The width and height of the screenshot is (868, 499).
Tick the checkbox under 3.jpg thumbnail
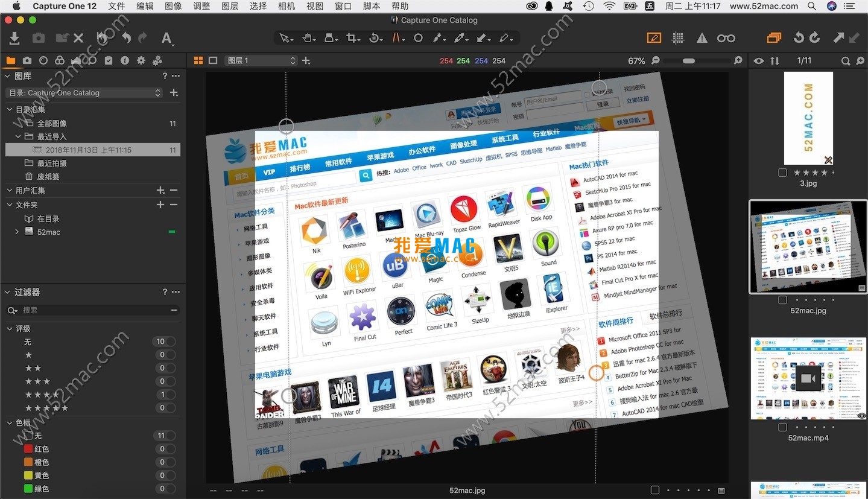pyautogui.click(x=782, y=173)
